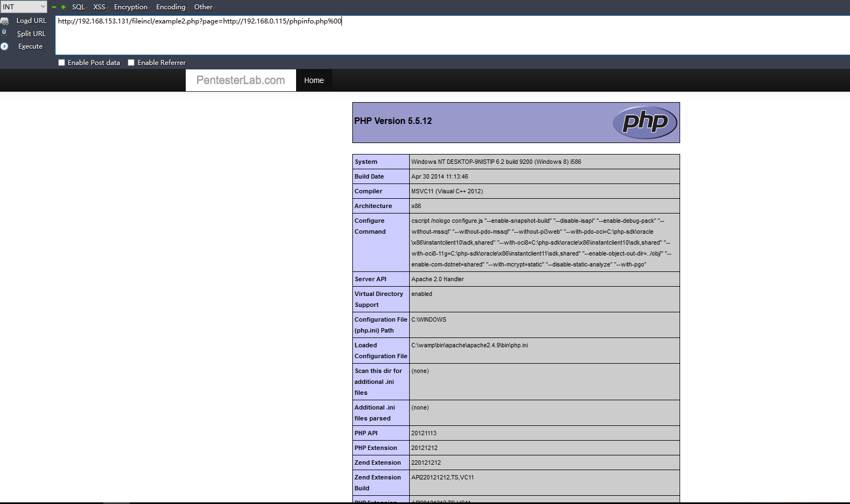Click the Zend Extension Build label
Viewport: 850px width, 504px height.
tap(377, 483)
